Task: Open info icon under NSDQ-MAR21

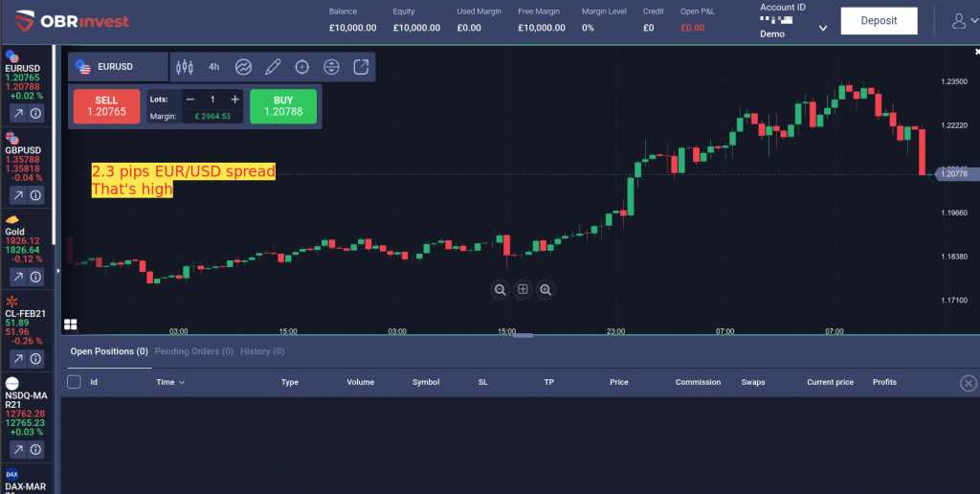Action: [x=35, y=450]
